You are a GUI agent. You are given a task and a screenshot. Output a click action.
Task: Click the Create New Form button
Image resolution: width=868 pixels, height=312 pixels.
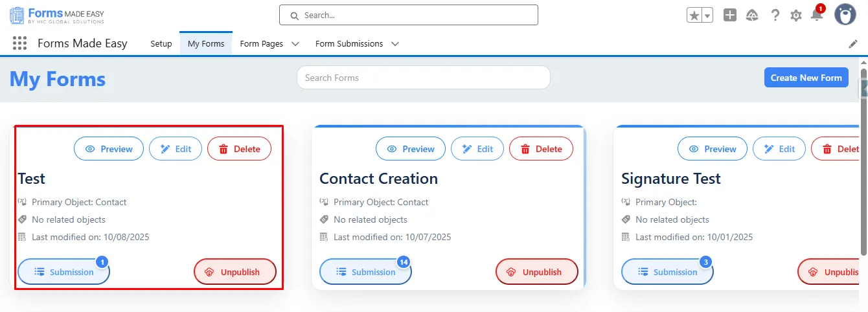(806, 78)
